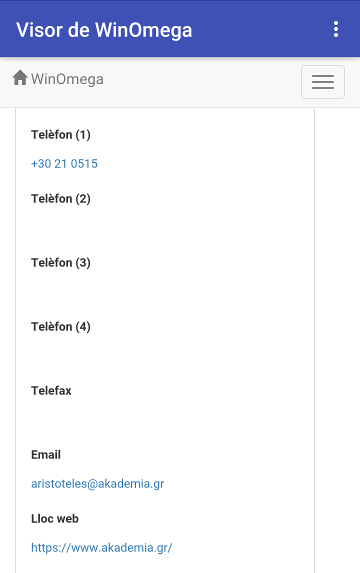Click empty value area under Telèfon (4)
Viewport: 360px width, 573px height.
165,355
